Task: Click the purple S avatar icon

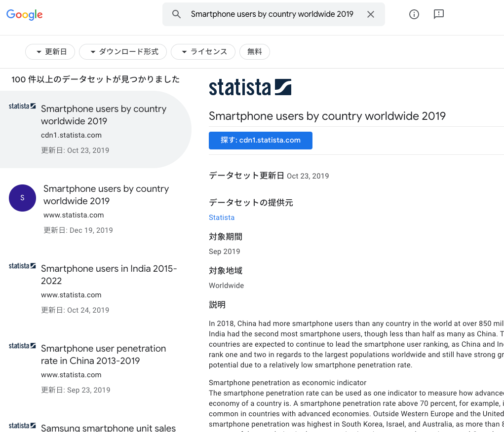Action: tap(23, 198)
